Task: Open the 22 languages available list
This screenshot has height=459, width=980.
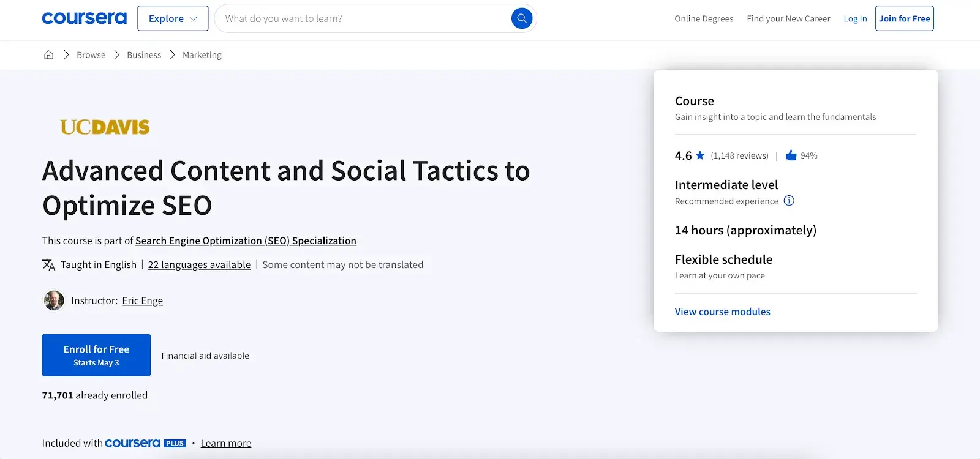Action: (199, 264)
